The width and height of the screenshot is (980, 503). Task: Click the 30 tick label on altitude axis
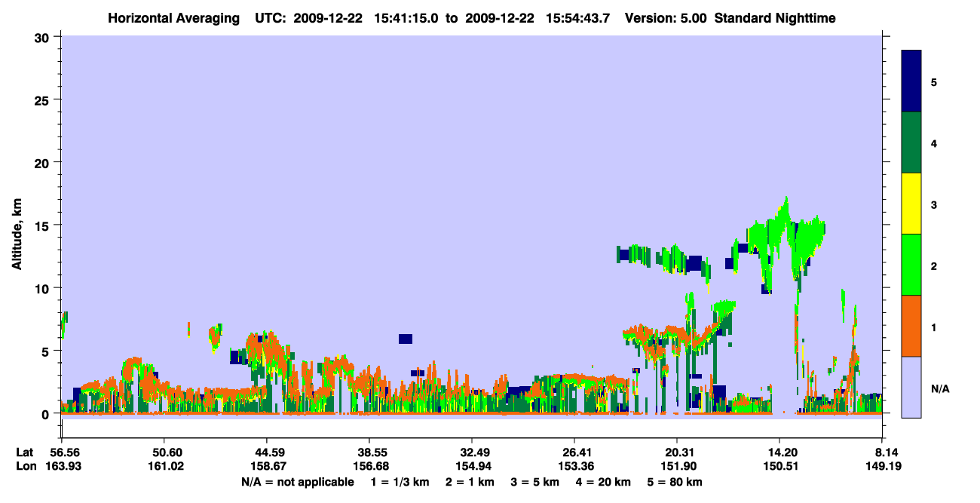point(44,37)
